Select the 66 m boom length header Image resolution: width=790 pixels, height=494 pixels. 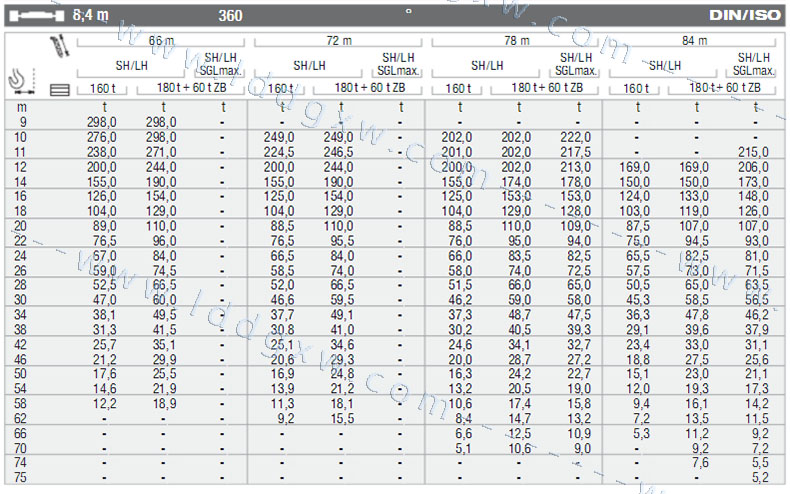click(162, 41)
